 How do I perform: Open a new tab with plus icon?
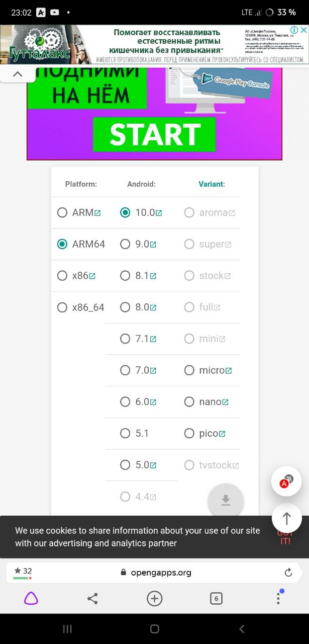[x=154, y=598]
